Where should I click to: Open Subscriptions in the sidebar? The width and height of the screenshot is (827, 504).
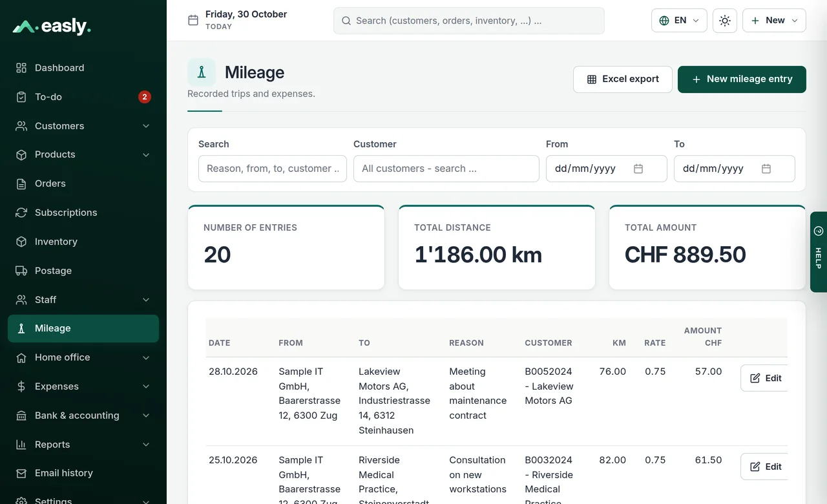click(x=83, y=213)
